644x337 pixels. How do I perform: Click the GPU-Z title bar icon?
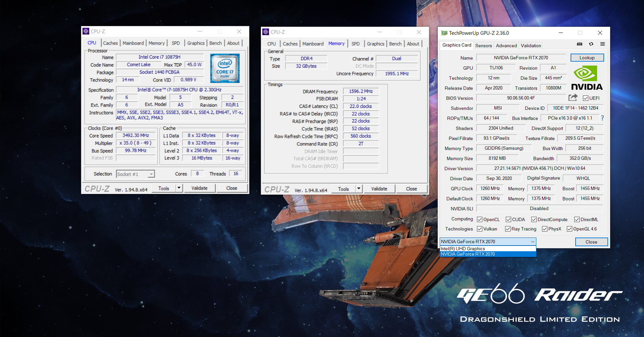(444, 33)
